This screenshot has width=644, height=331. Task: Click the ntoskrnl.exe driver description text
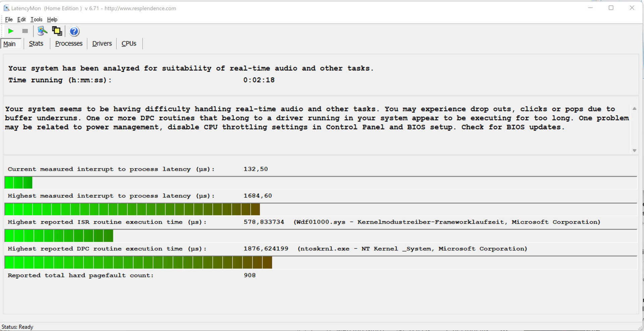point(412,248)
